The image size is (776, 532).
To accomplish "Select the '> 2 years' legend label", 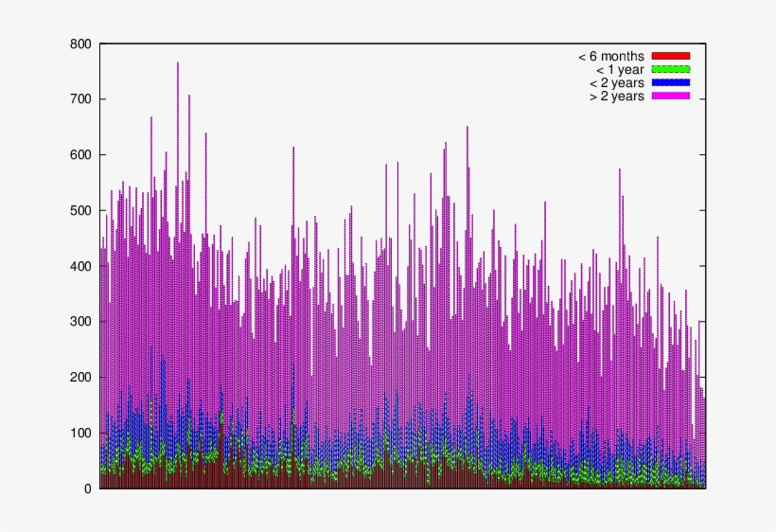I will coord(615,96).
